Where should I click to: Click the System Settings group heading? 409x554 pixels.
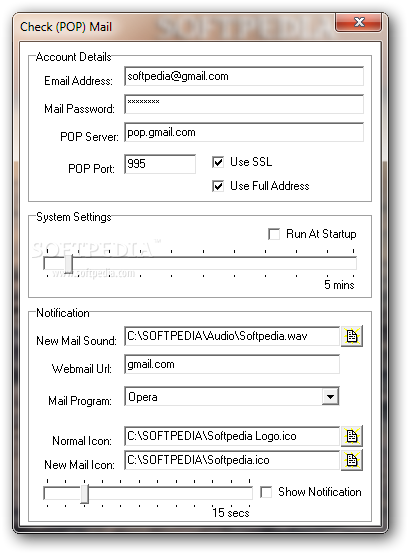pyautogui.click(x=73, y=217)
